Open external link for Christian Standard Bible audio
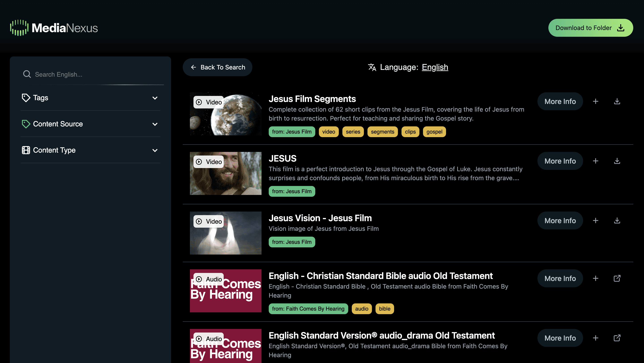The image size is (644, 363). [x=617, y=278]
